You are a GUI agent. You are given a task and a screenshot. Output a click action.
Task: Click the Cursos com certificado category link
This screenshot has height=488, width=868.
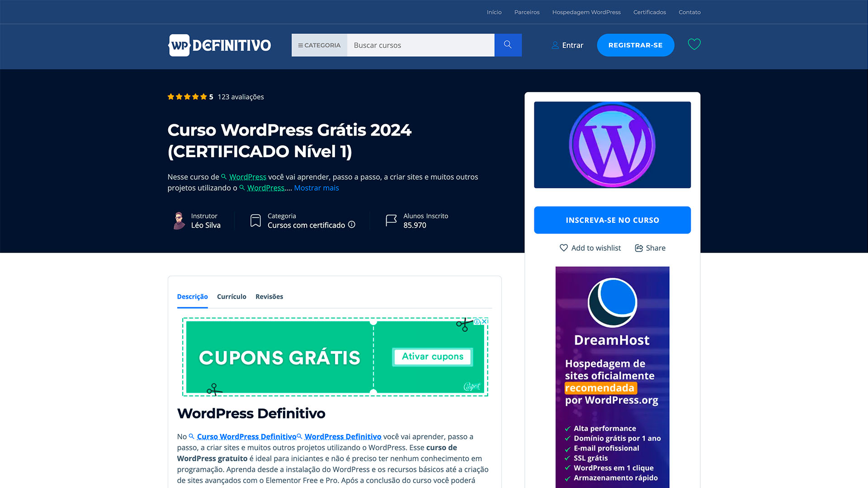tap(306, 225)
